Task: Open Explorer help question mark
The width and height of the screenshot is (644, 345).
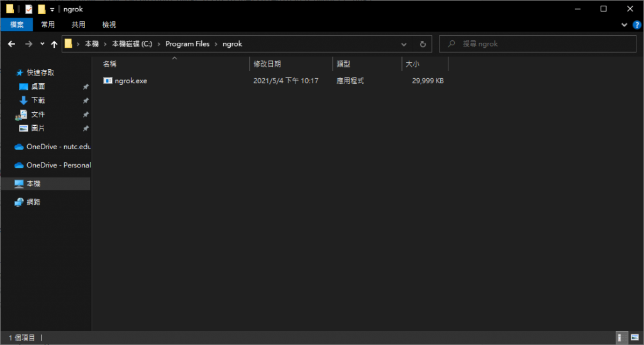Action: point(637,25)
